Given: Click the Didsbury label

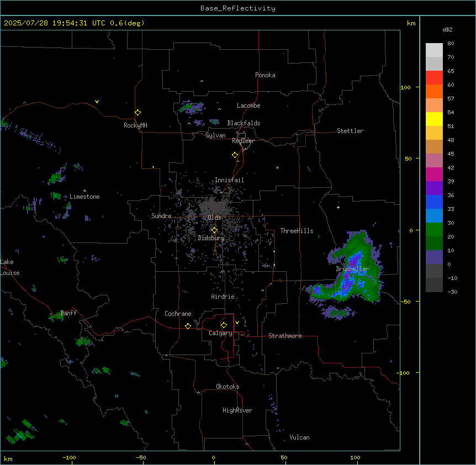Looking at the screenshot, I should coord(211,238).
